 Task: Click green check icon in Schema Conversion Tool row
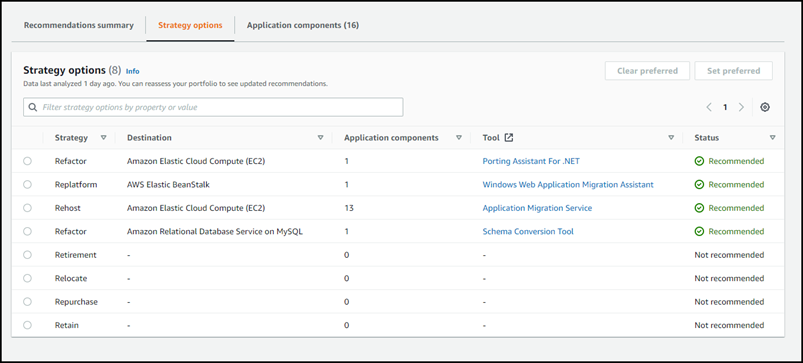tap(699, 232)
